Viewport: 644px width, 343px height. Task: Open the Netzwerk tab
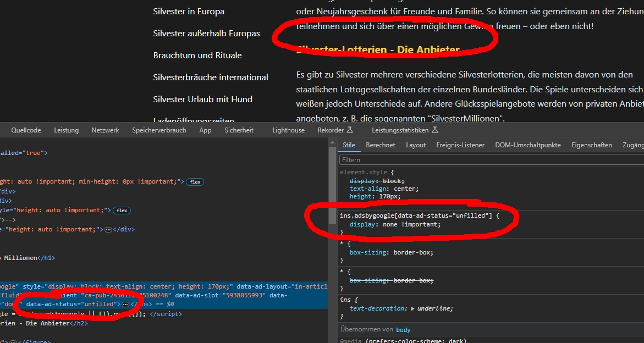click(x=105, y=130)
